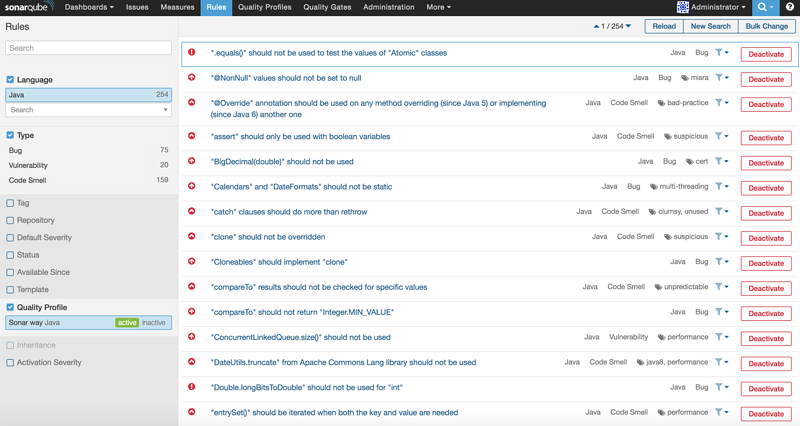The width and height of the screenshot is (800, 426).
Task: Click severity icon of 'catch' clauses rule
Action: click(x=192, y=211)
